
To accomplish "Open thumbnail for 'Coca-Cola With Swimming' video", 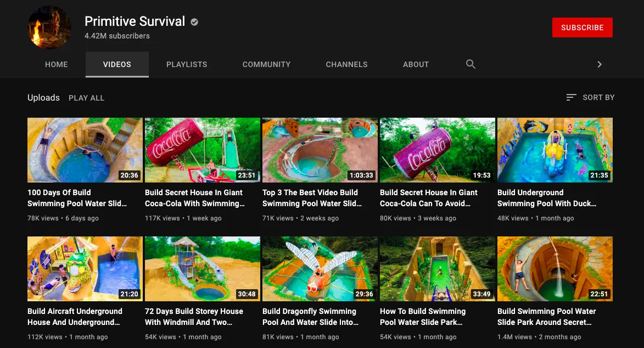I will (x=203, y=150).
